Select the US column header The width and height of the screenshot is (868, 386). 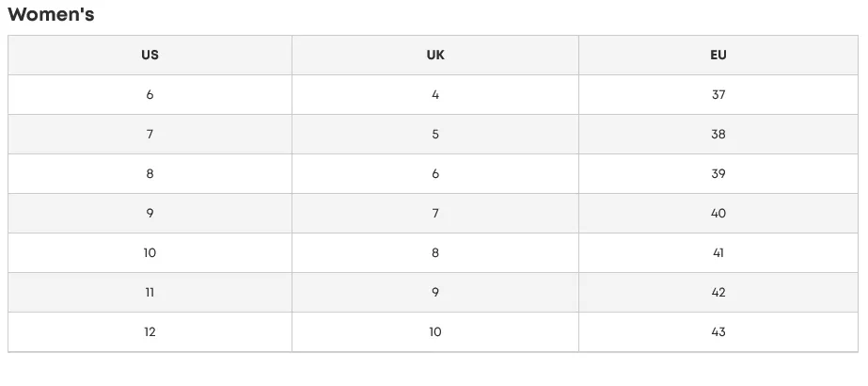[x=150, y=55]
